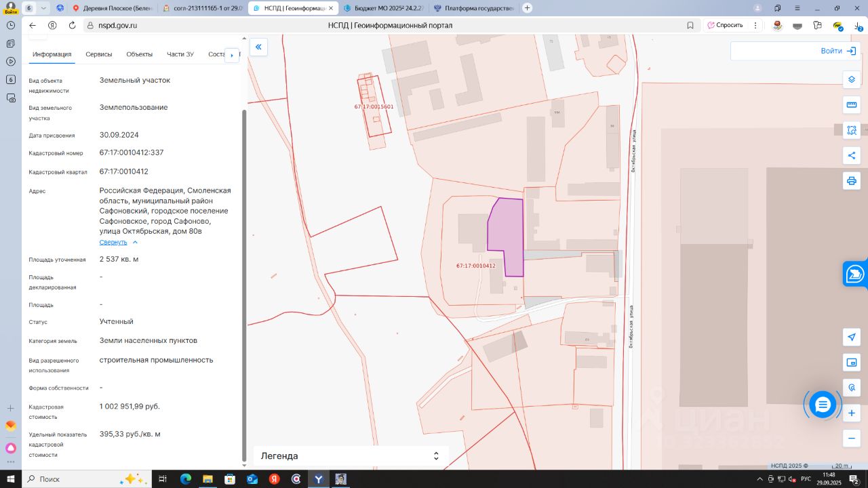868x488 pixels.
Task: Open Windows notification center
Action: 854,479
